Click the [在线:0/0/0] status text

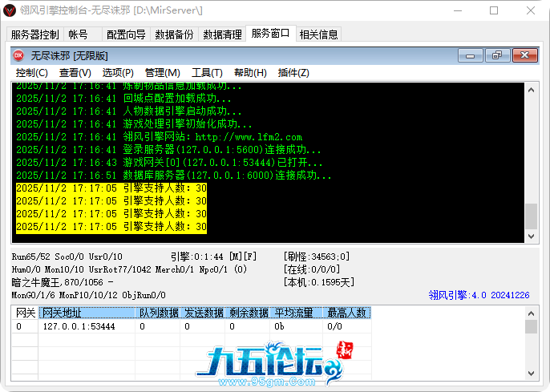[x=312, y=269]
